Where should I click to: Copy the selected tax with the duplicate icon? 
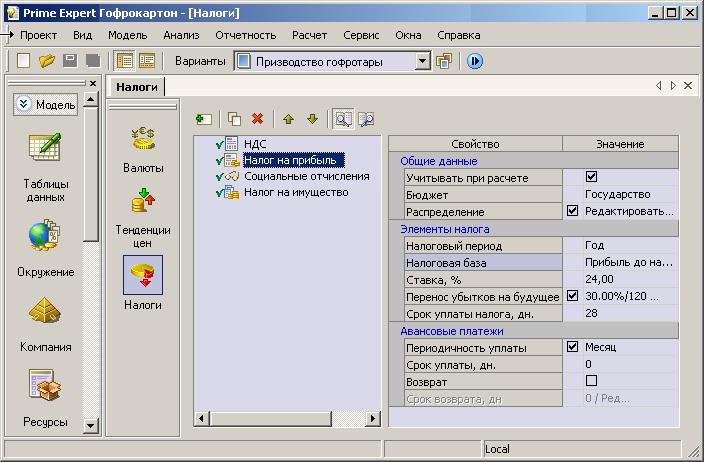tap(234, 119)
